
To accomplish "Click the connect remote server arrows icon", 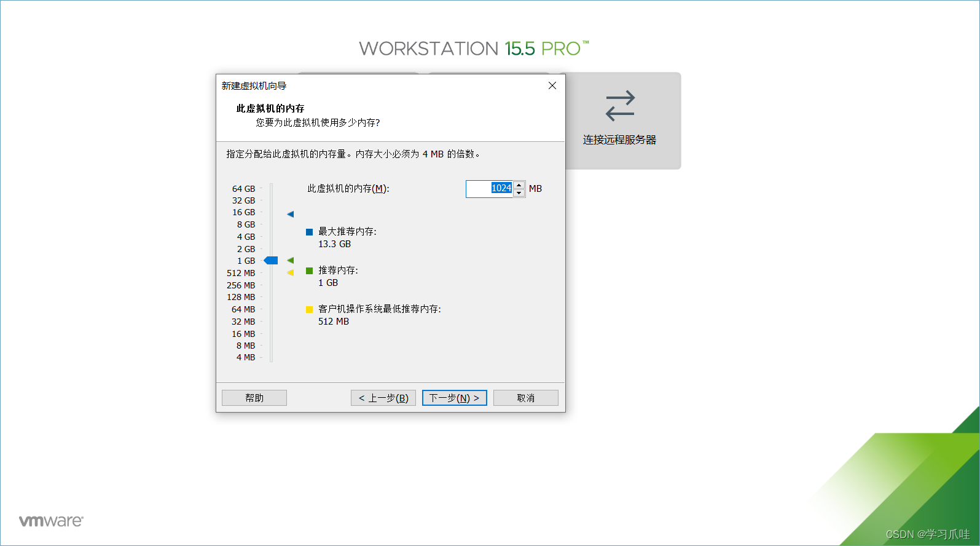I will pos(620,106).
